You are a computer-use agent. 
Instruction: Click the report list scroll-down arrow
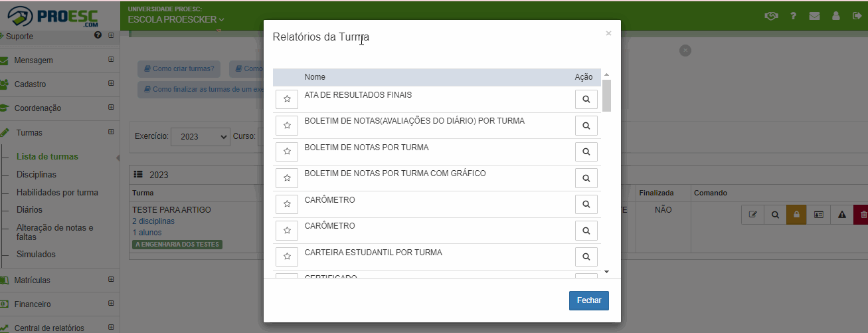606,272
